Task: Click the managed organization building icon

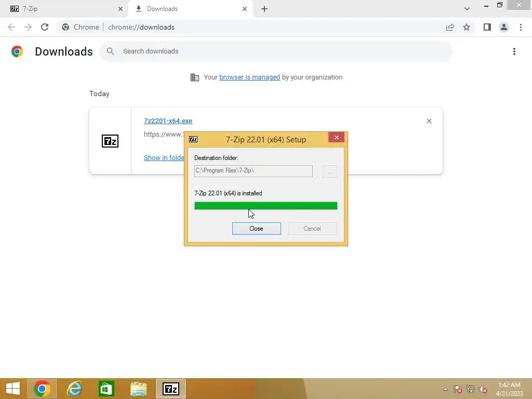Action: [x=195, y=77]
